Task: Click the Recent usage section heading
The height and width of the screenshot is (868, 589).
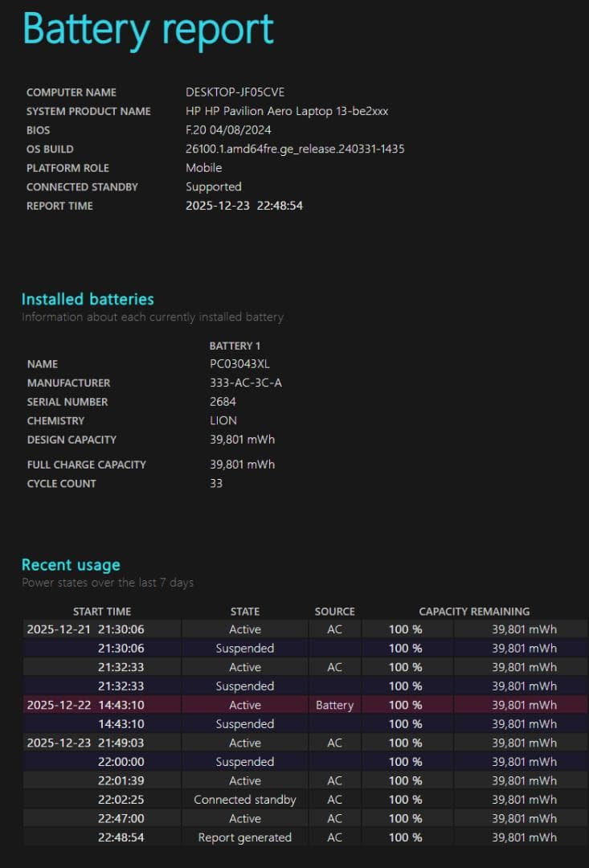Action: 71,564
